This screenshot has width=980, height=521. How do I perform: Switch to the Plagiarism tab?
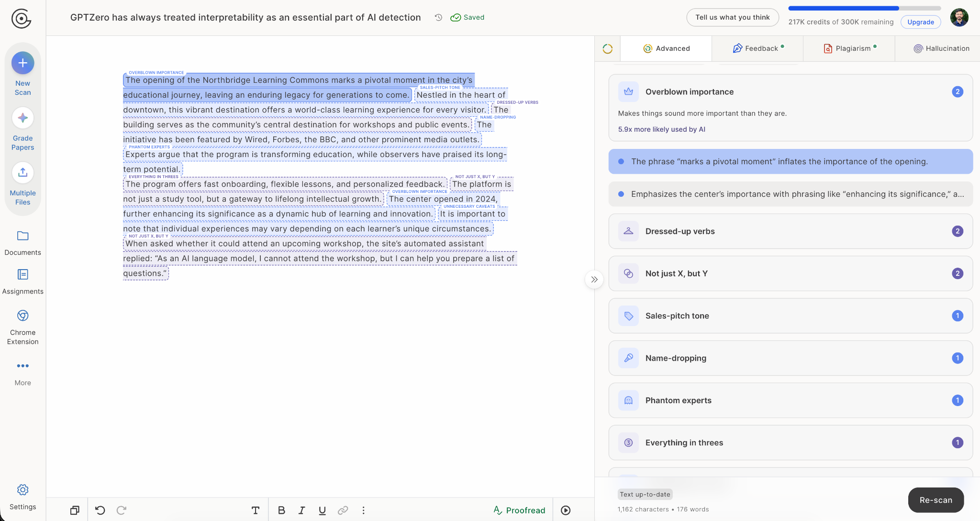[x=849, y=48]
